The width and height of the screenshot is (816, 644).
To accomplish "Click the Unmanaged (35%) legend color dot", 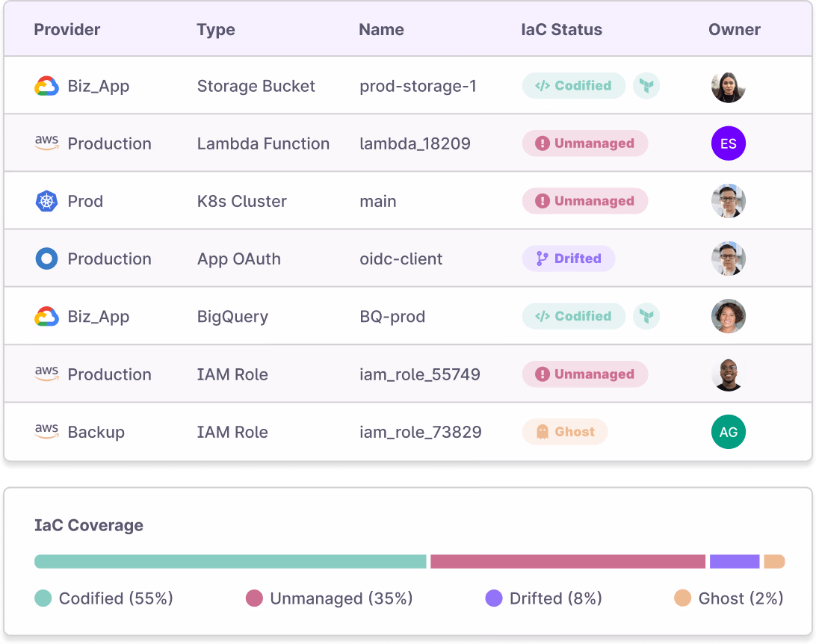I will click(254, 598).
